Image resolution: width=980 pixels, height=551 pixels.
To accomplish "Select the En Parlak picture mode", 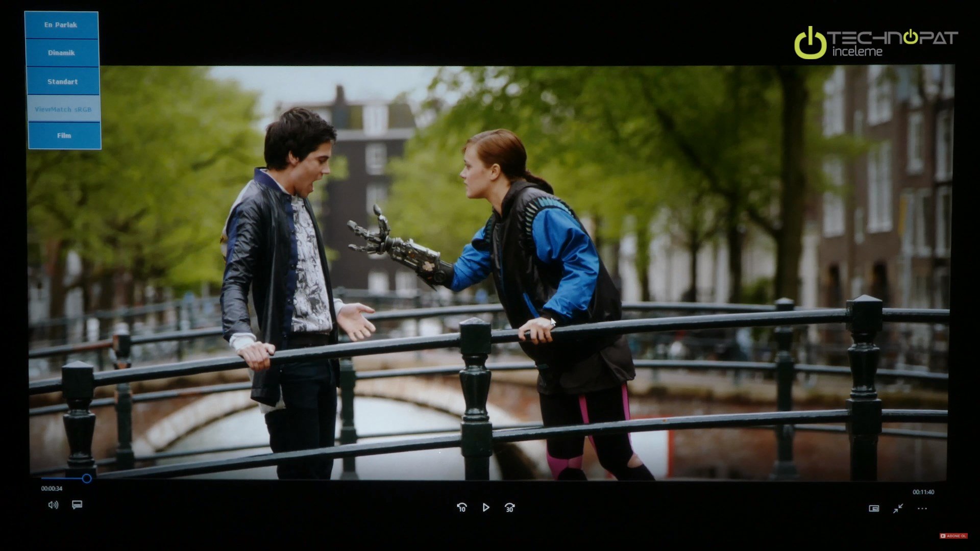I will point(61,25).
